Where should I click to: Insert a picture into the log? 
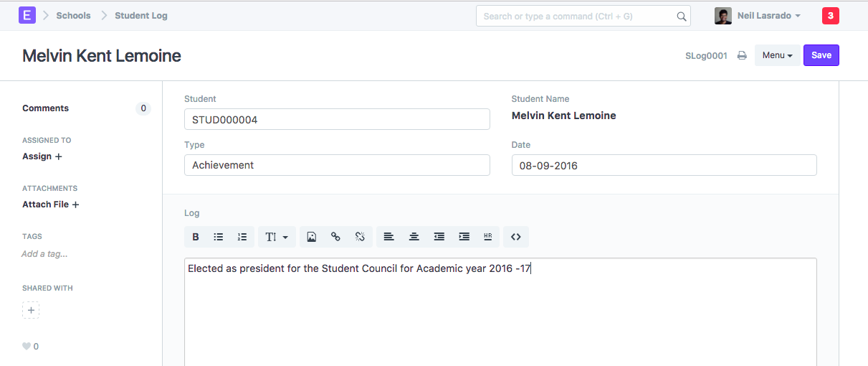312,237
